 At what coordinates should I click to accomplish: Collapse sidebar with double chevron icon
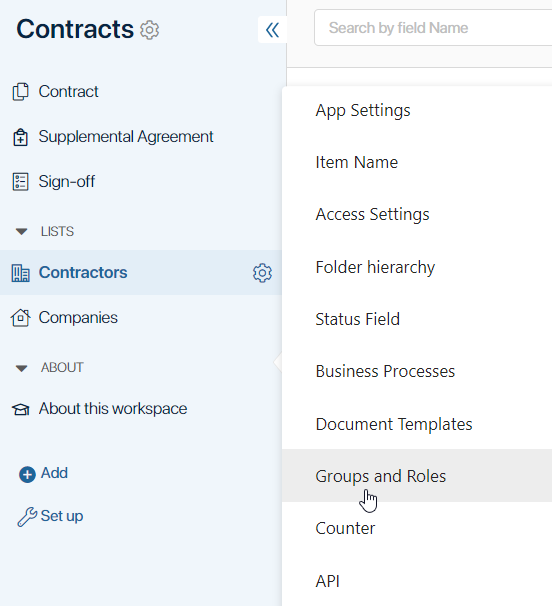click(273, 30)
